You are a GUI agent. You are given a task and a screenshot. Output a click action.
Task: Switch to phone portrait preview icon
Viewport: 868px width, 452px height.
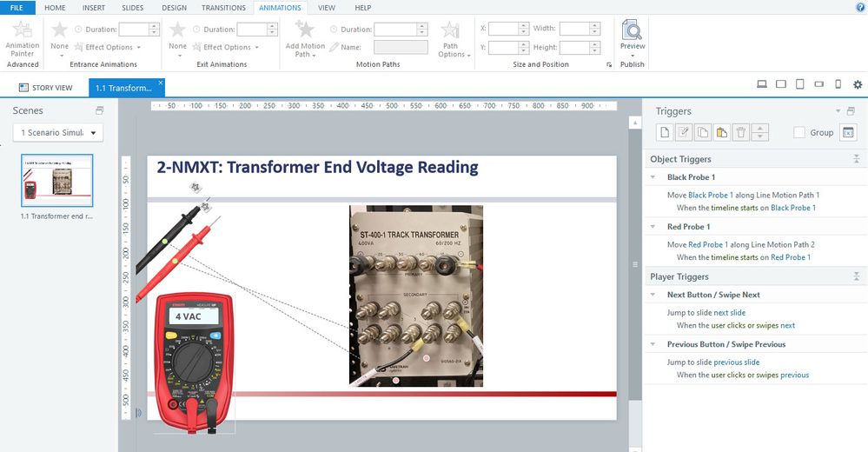pyautogui.click(x=838, y=84)
